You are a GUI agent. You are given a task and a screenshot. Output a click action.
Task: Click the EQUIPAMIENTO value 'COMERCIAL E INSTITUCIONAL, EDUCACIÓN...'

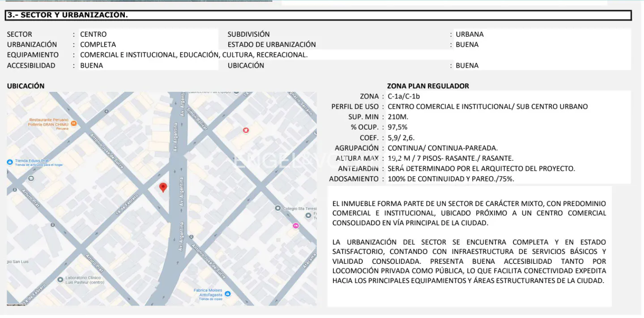[x=194, y=55]
